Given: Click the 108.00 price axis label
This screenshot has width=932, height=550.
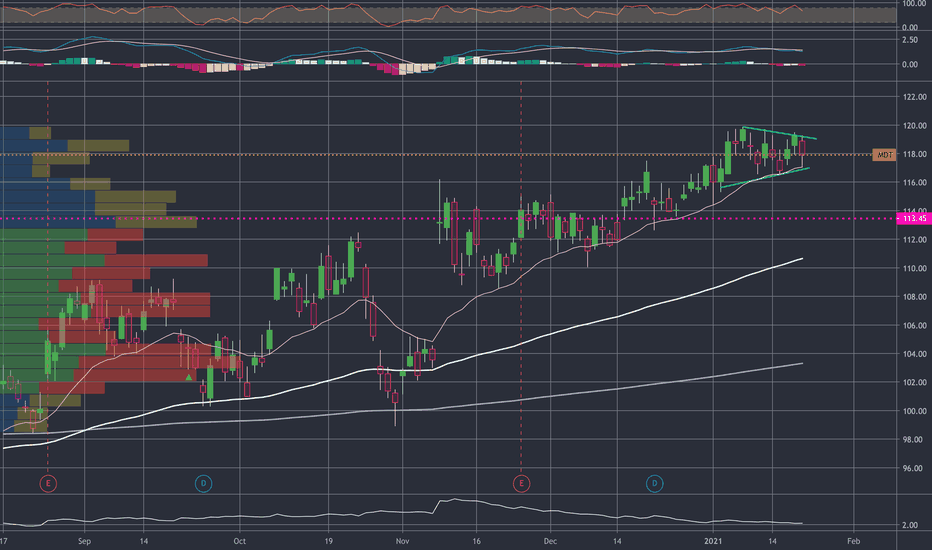Looking at the screenshot, I should [x=914, y=297].
